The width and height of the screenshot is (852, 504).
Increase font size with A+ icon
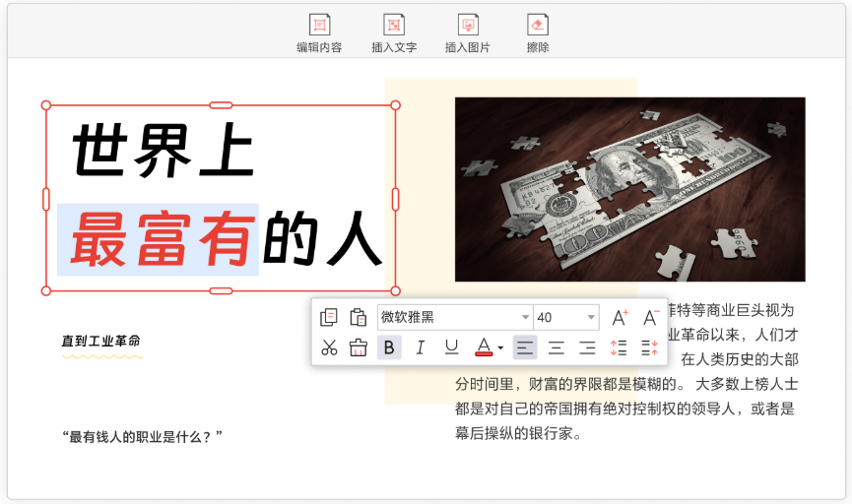(x=620, y=317)
